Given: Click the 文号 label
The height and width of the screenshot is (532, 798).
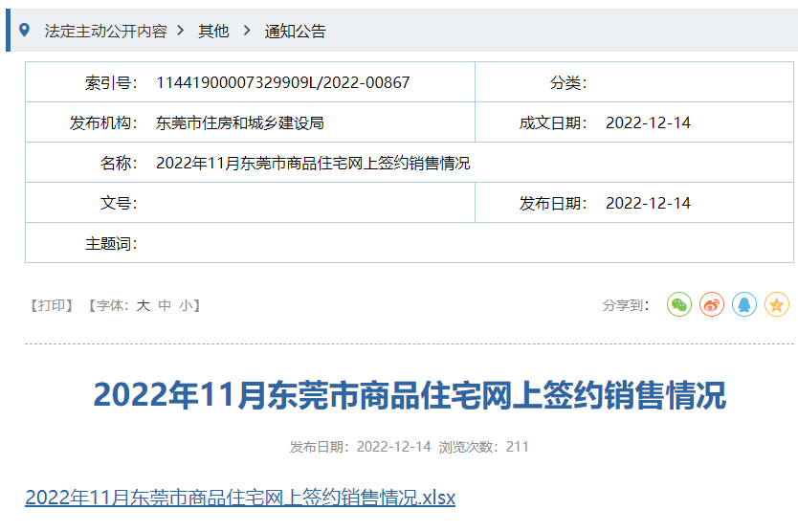Looking at the screenshot, I should pos(119,203).
